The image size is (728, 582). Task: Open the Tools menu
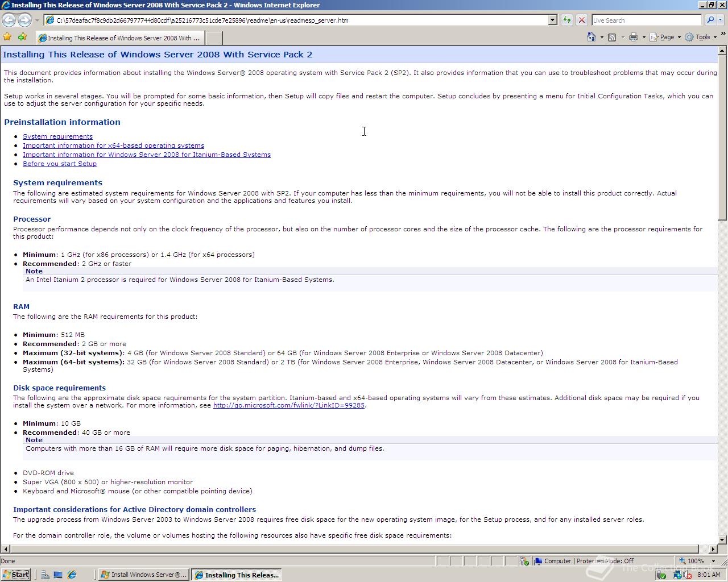click(701, 37)
